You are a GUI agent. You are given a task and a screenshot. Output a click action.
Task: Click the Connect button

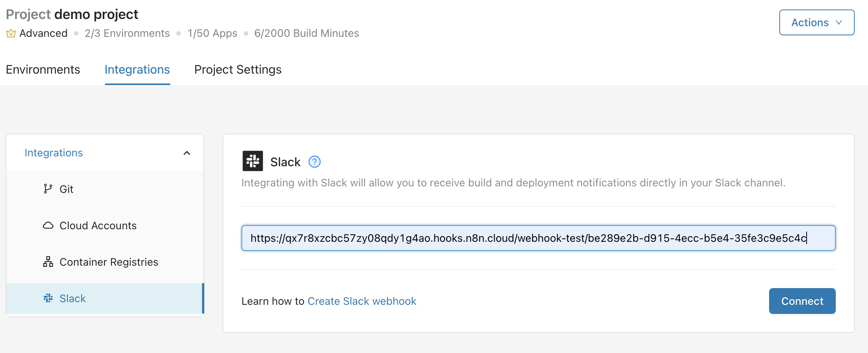click(x=802, y=301)
